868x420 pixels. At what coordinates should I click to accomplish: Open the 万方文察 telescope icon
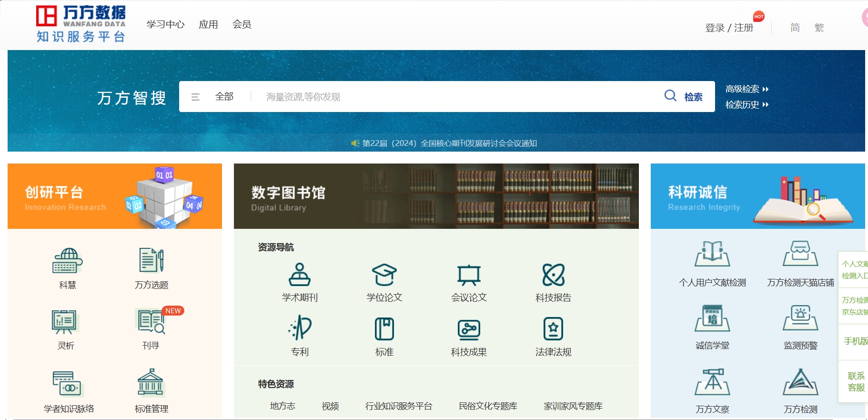click(712, 382)
